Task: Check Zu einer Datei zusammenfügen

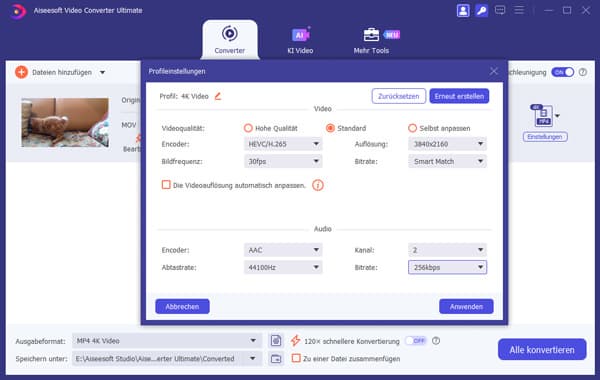Action: point(296,358)
